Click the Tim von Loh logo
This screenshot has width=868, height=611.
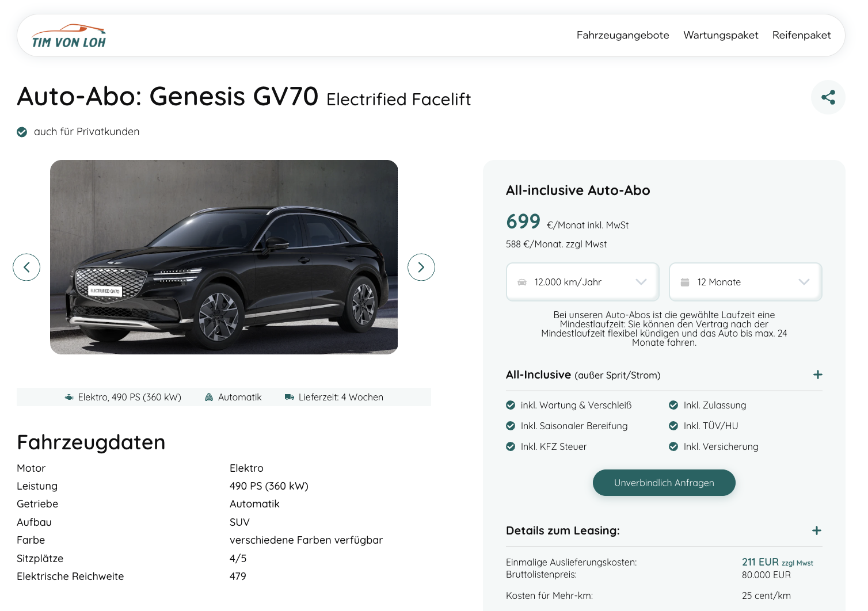tap(68, 36)
